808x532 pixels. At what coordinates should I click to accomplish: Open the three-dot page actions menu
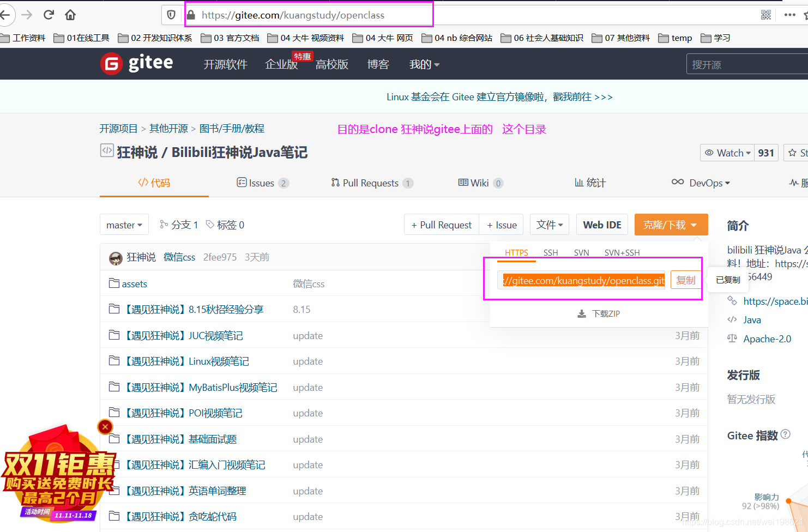(x=789, y=15)
